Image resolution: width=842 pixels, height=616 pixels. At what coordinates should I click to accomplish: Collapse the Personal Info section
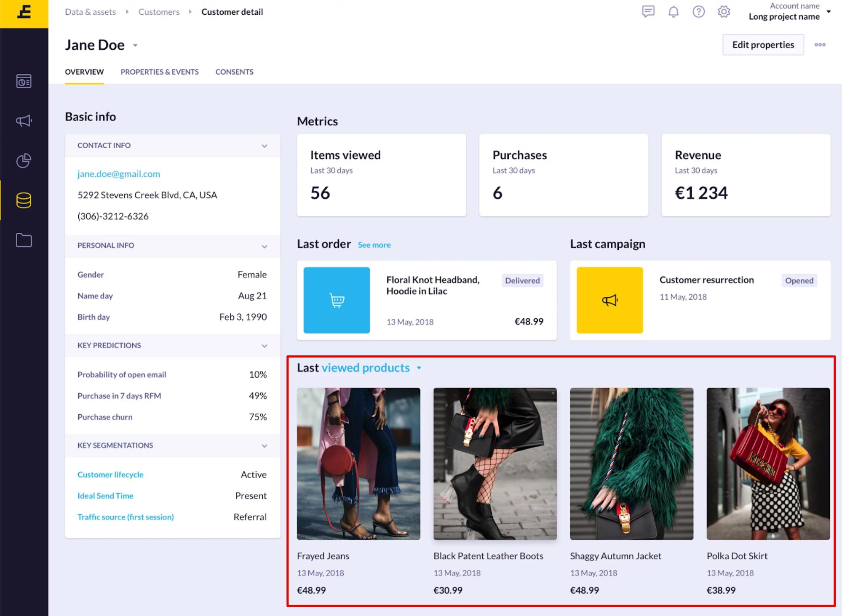(264, 246)
